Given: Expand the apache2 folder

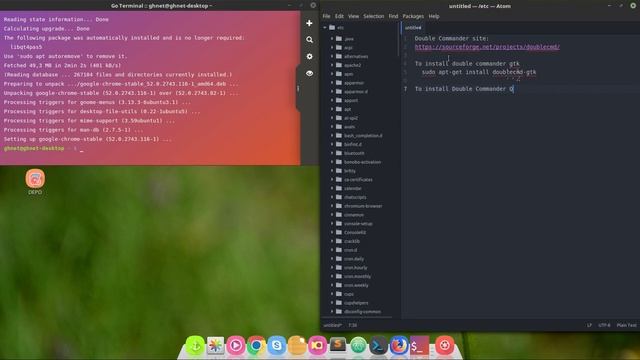Looking at the screenshot, I should (x=332, y=65).
